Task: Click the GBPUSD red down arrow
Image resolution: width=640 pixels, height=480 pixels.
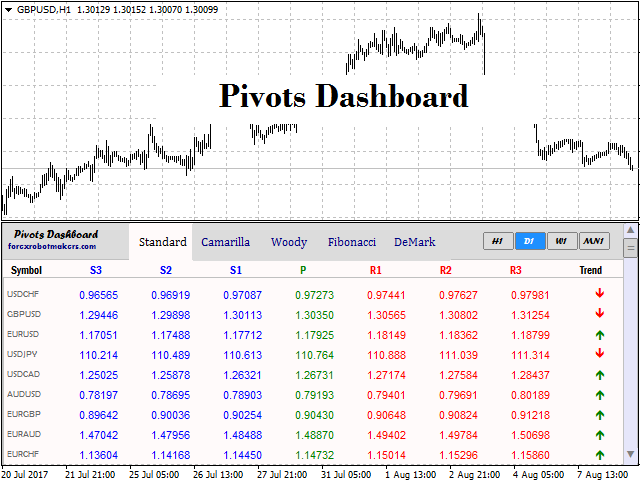Action: pyautogui.click(x=600, y=314)
